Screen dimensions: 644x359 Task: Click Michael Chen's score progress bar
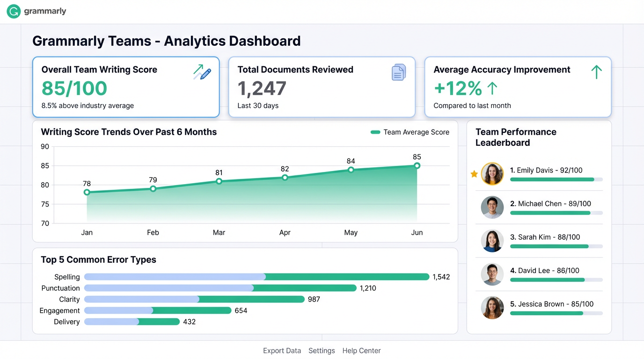556,213
